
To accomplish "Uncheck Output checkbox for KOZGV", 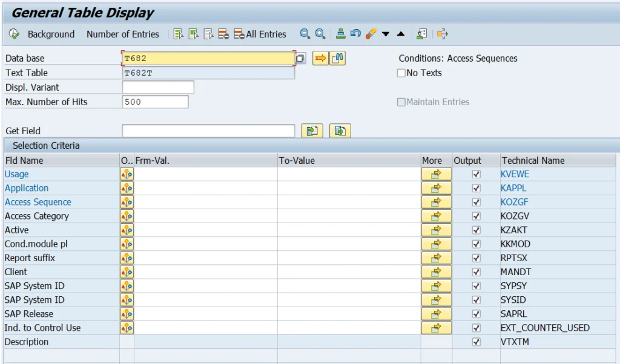I will click(x=476, y=216).
